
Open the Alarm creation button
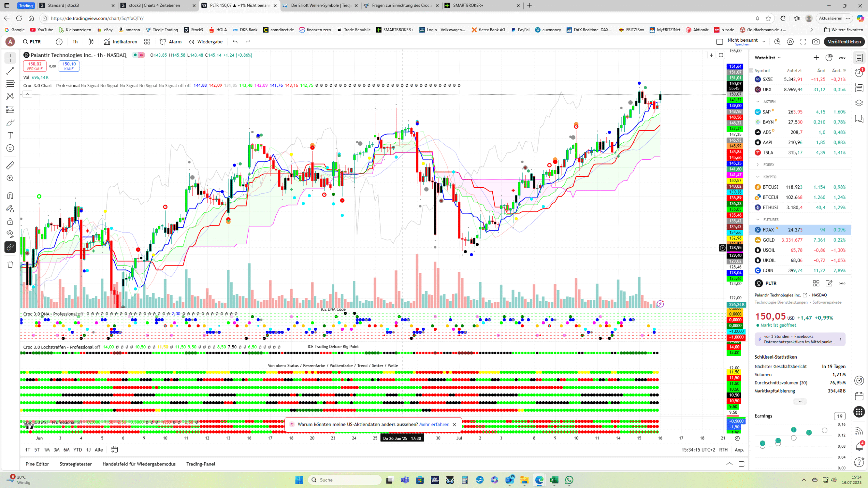pos(170,42)
